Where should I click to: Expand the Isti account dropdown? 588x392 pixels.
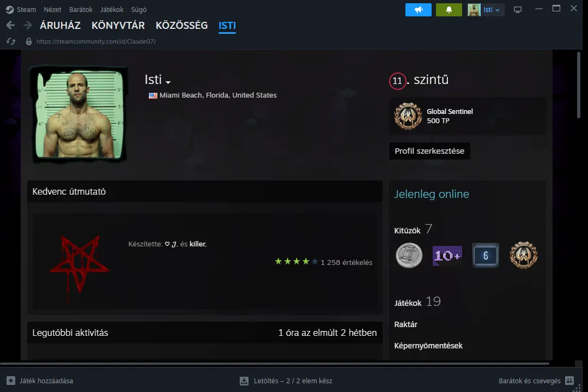point(491,10)
